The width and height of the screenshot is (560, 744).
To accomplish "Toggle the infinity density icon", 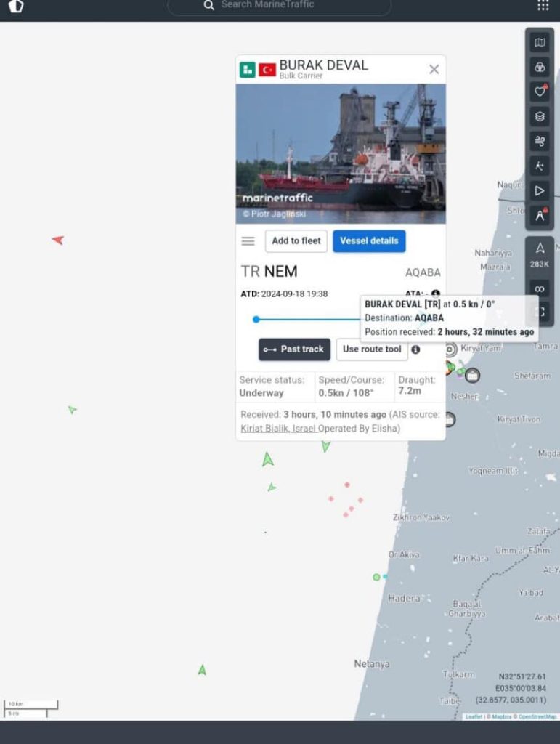I will pyautogui.click(x=540, y=289).
